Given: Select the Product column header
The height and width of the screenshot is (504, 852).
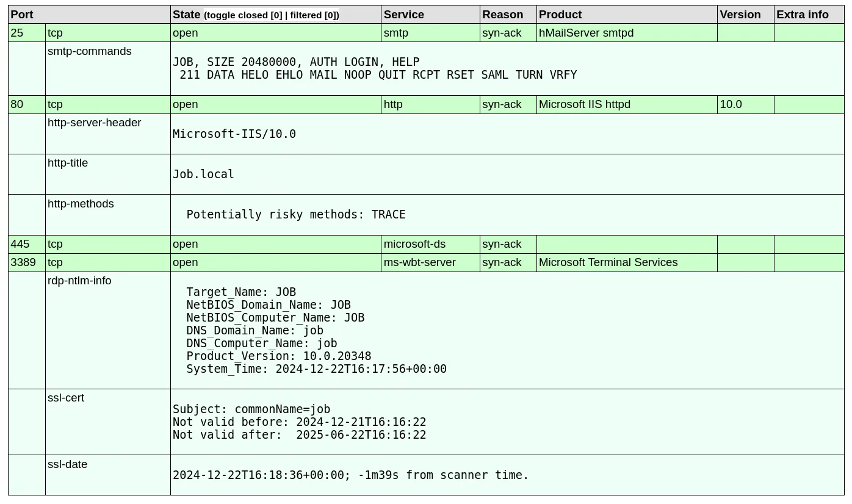Looking at the screenshot, I should [627, 15].
